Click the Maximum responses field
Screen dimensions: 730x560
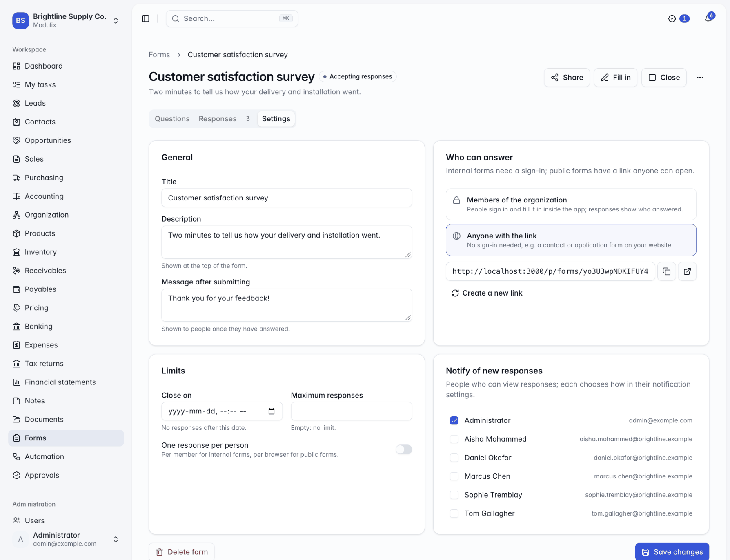pos(352,411)
